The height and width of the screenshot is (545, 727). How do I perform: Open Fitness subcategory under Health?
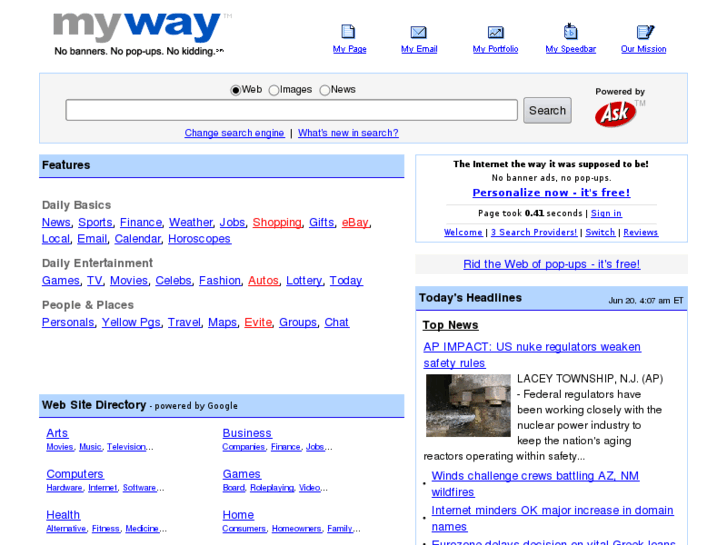tap(106, 529)
